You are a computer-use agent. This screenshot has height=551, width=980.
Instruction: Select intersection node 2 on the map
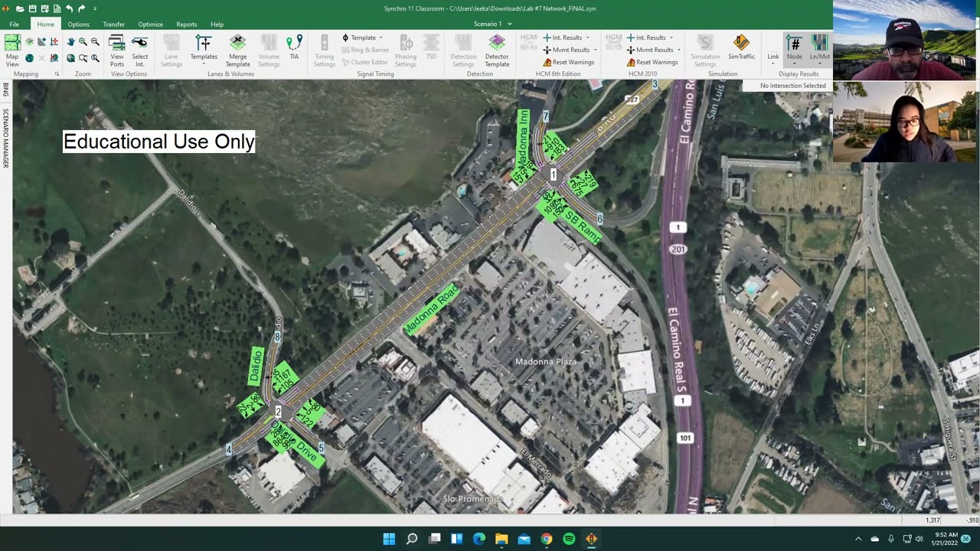click(x=278, y=412)
